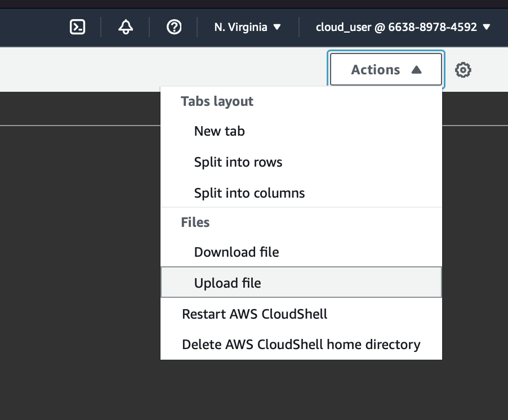Open the CloudShell terminal icon in header

77,27
